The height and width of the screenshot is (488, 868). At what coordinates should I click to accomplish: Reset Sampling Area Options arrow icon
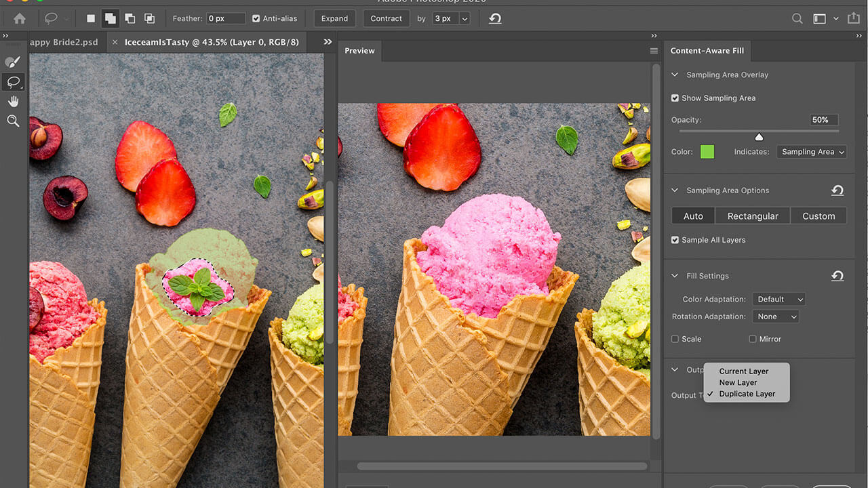pyautogui.click(x=837, y=190)
